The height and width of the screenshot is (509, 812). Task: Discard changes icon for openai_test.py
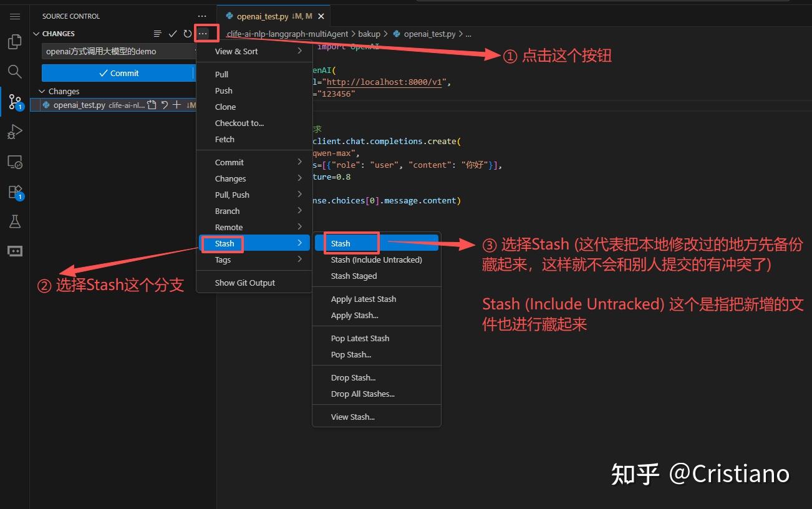pos(165,105)
